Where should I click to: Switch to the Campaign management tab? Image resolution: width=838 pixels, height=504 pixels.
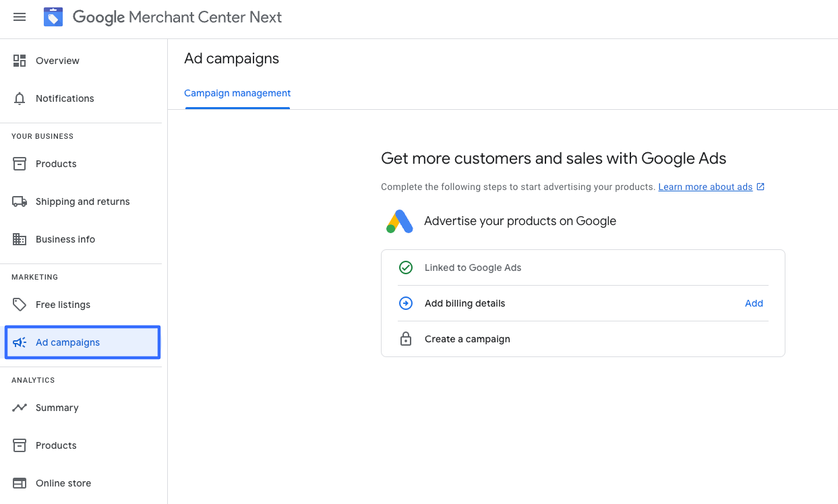(x=237, y=94)
